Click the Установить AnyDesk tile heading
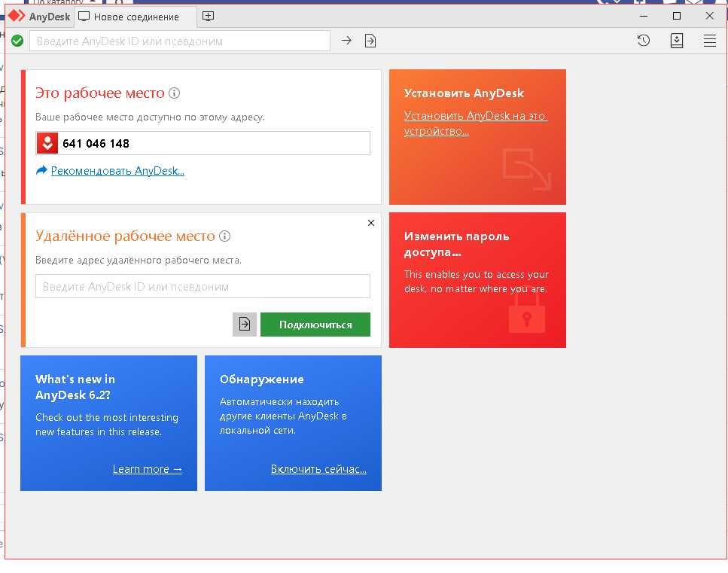This screenshot has width=728, height=573. (464, 93)
